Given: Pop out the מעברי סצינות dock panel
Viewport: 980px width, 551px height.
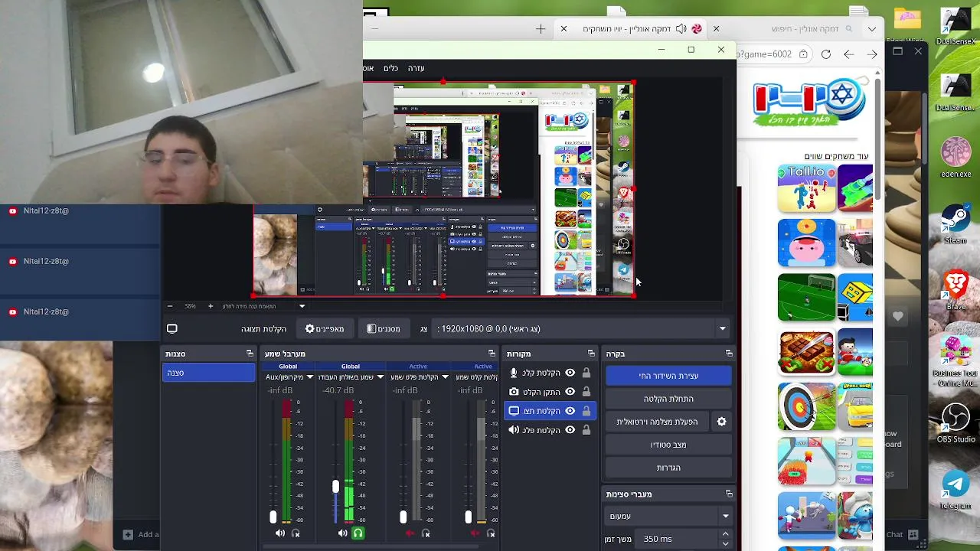Looking at the screenshot, I should [729, 494].
